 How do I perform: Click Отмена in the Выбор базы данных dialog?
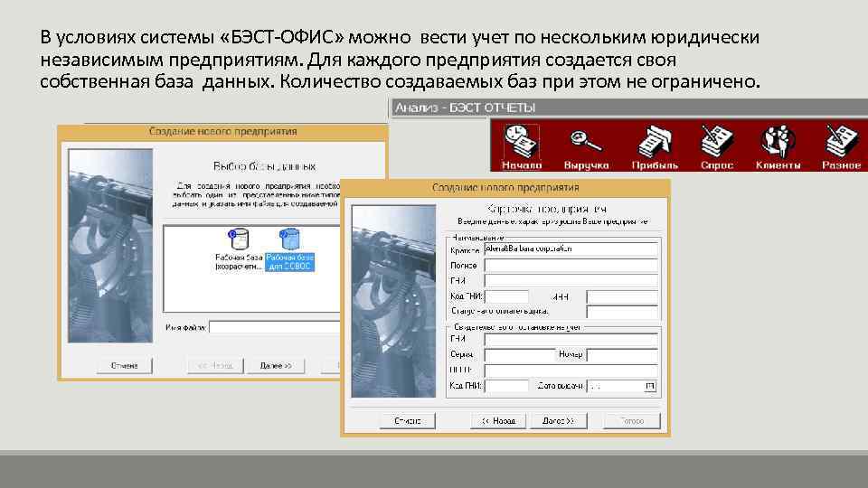(x=124, y=366)
